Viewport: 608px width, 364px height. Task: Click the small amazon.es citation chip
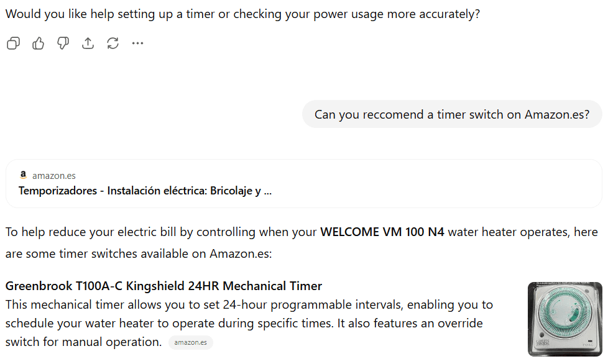coord(190,342)
